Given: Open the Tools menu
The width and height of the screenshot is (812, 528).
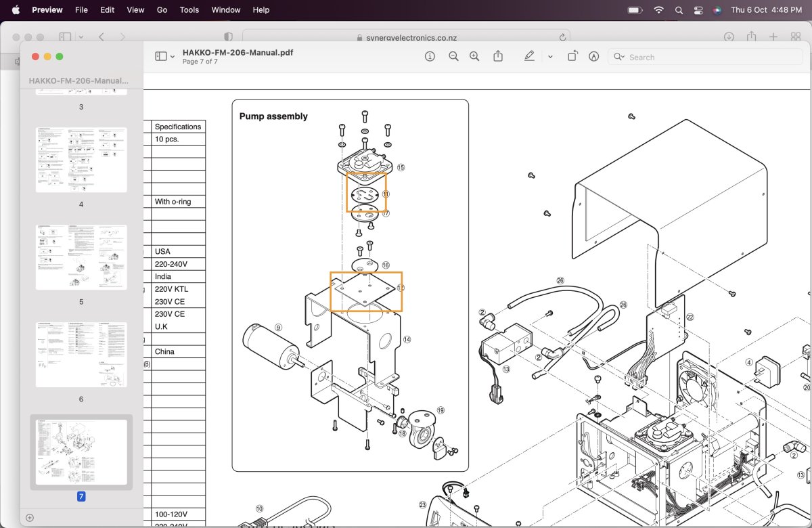Looking at the screenshot, I should click(189, 9).
